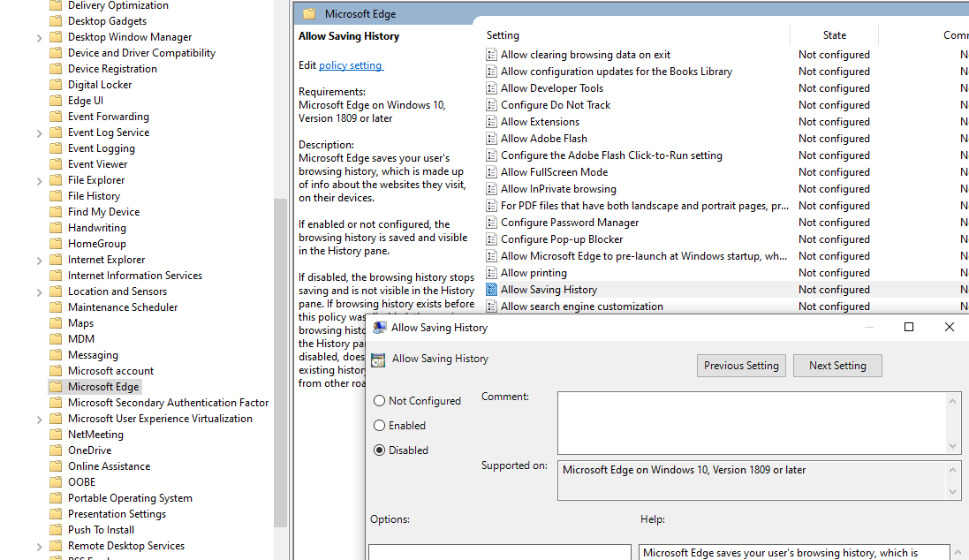Select Allow search engine customization setting
Image resolution: width=969 pixels, height=560 pixels.
tap(581, 306)
